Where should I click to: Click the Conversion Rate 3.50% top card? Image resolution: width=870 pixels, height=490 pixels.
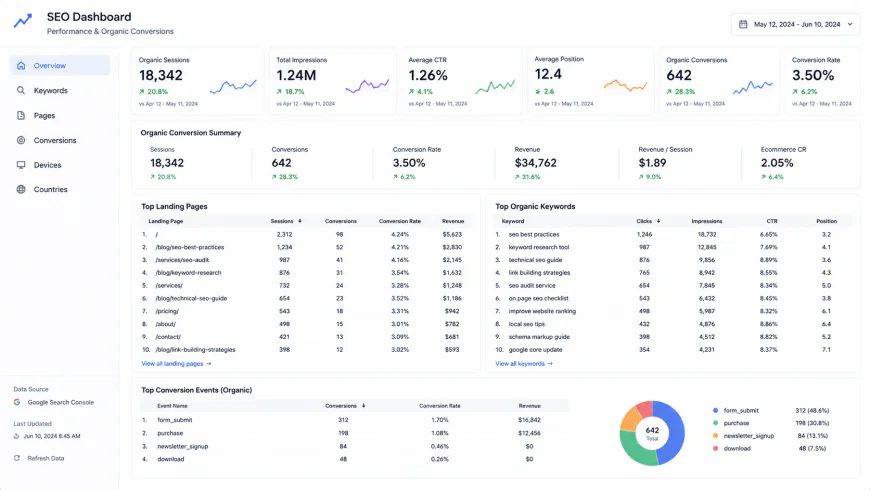coord(822,81)
